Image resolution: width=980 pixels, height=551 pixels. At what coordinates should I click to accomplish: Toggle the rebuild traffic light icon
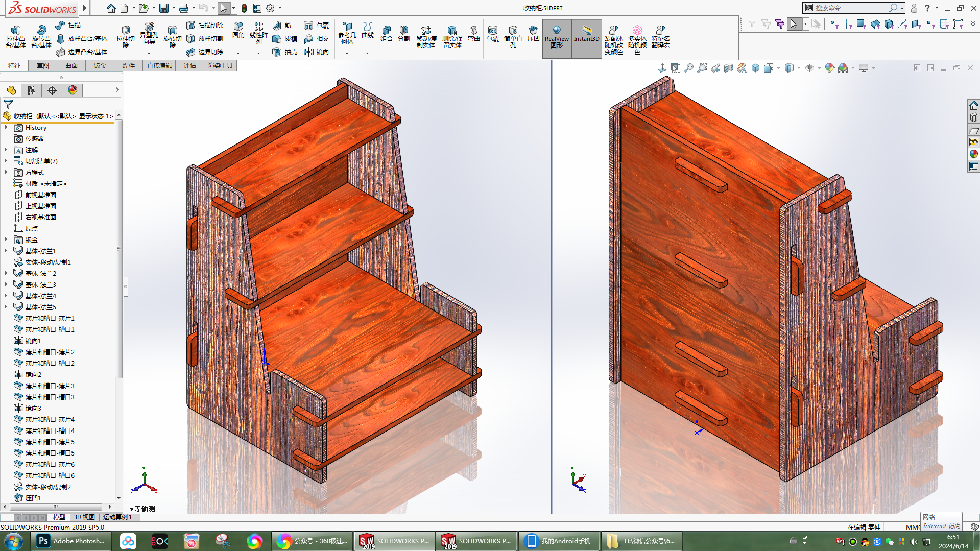point(244,8)
